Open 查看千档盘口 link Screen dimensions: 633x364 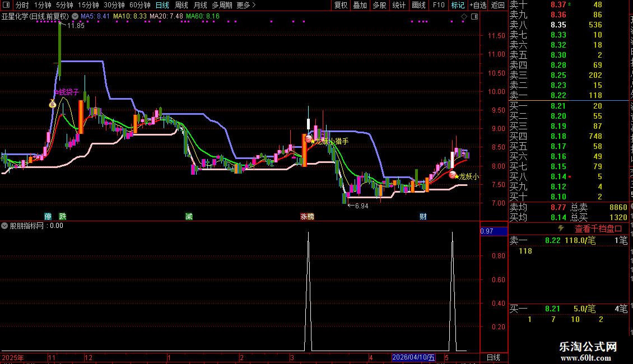(598, 229)
